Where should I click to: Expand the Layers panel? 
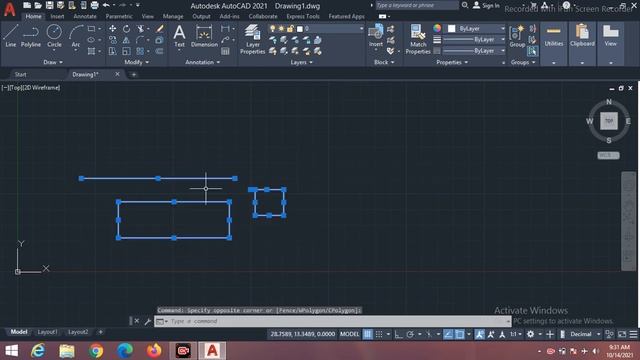pyautogui.click(x=302, y=62)
